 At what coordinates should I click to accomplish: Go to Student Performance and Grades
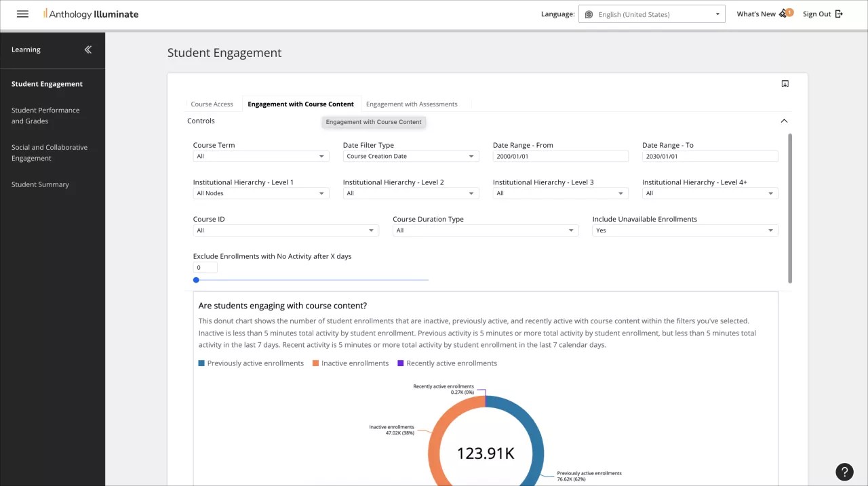coord(45,115)
